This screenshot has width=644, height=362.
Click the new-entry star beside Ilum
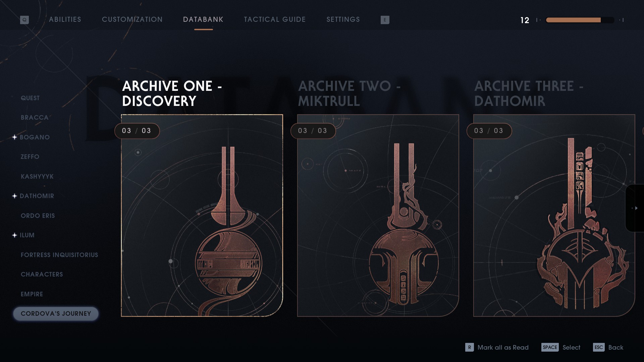(14, 235)
